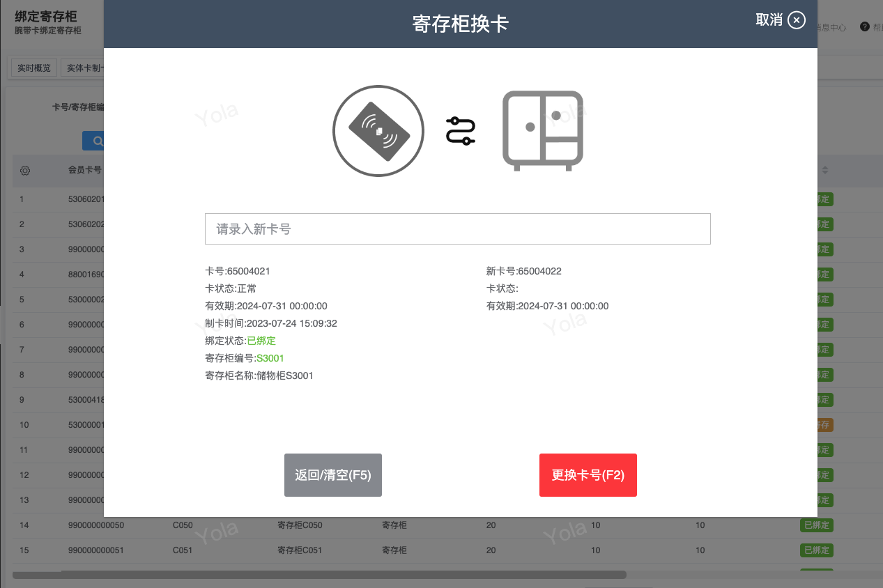Image resolution: width=883 pixels, height=588 pixels.
Task: Close the dialog with the cancel X icon
Action: coord(797,20)
